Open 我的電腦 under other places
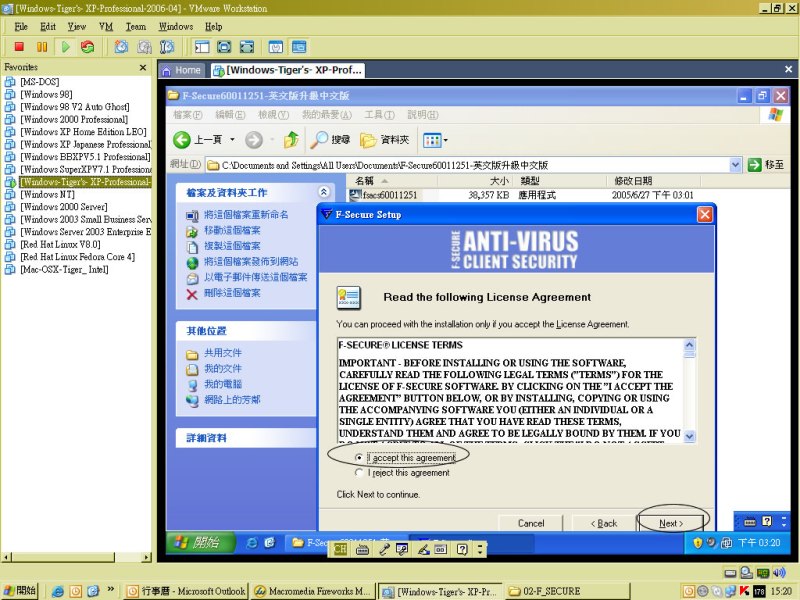This screenshot has height=600, width=800. [223, 384]
